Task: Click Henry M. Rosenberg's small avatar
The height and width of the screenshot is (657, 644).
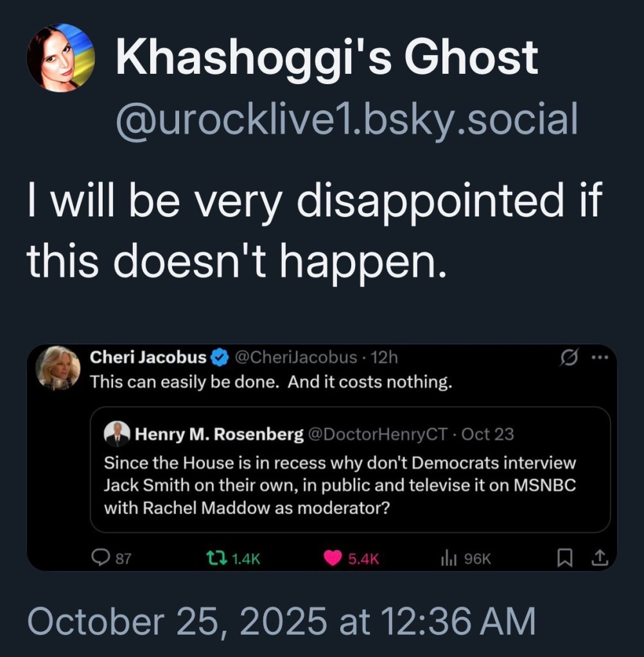Action: tap(116, 434)
